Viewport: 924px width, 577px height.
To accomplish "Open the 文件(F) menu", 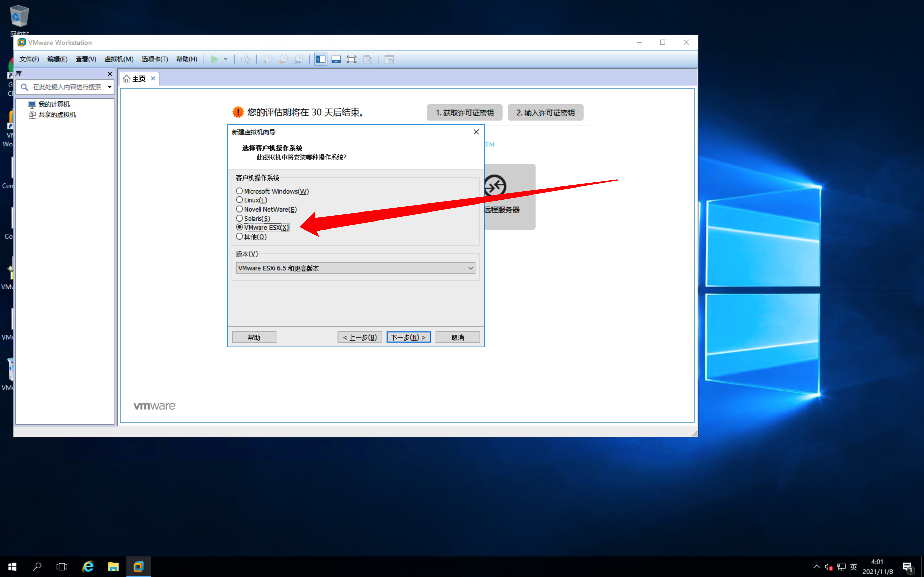I will click(x=29, y=59).
